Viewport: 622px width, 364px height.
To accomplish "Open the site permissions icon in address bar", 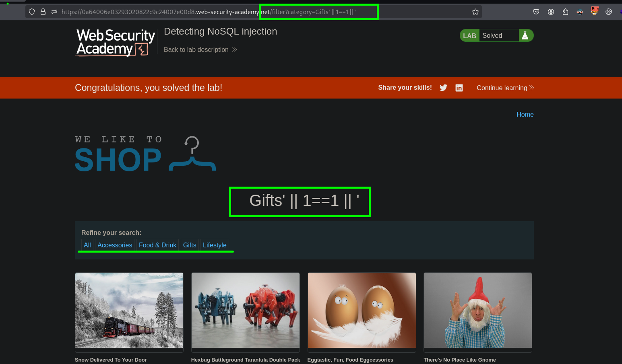I will click(x=54, y=12).
